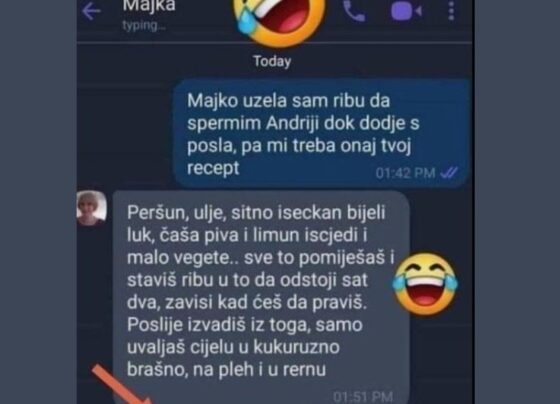This screenshot has height=404, width=560.
Task: Open Majka's profile picture avatar
Action: [92, 208]
